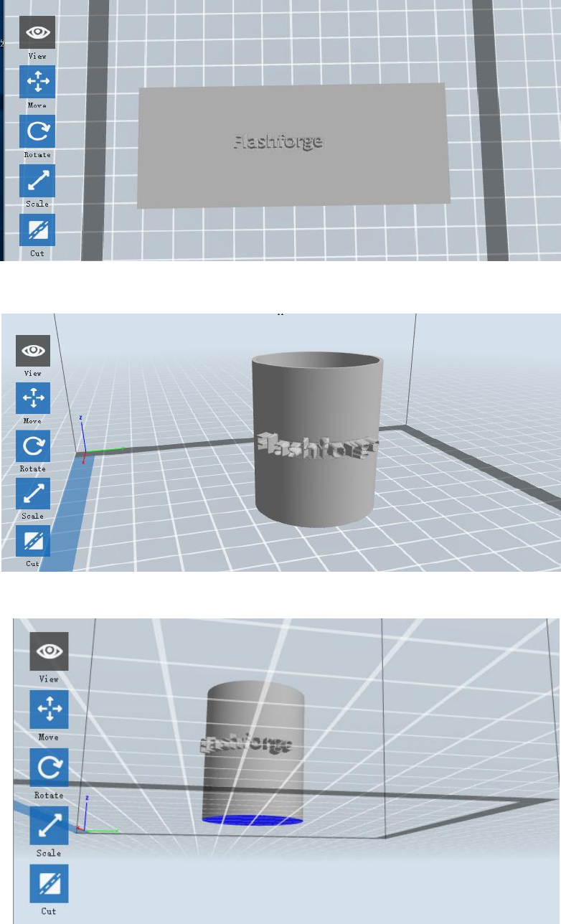The height and width of the screenshot is (924, 561).
Task: Click View eye icon in middle screenshot
Action: (x=33, y=352)
